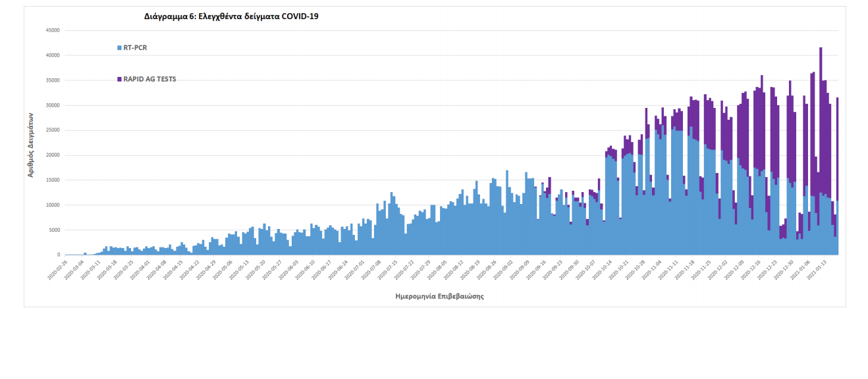Screen dimensions: 868x379
Task: Click the 2021-01-13 date label
Action: coord(816,270)
